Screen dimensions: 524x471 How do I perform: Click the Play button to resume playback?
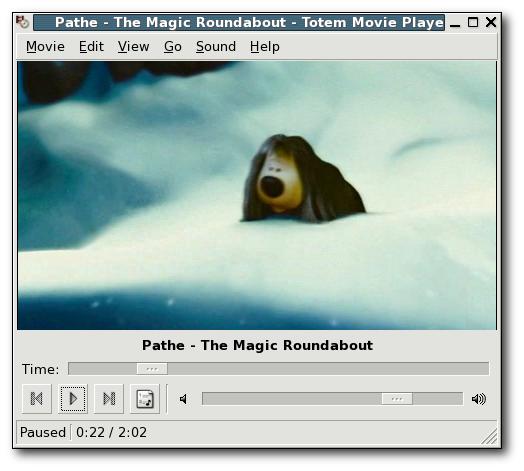click(x=73, y=398)
